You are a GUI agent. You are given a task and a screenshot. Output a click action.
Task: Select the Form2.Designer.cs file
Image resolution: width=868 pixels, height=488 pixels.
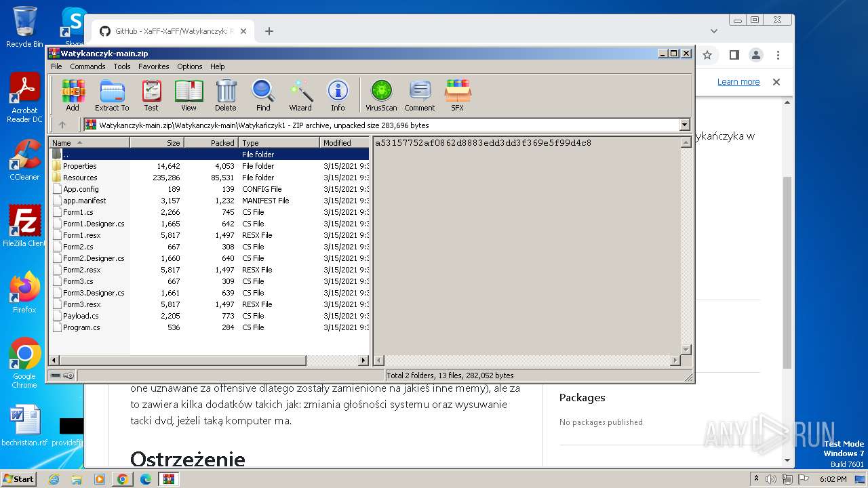tap(209, 258)
